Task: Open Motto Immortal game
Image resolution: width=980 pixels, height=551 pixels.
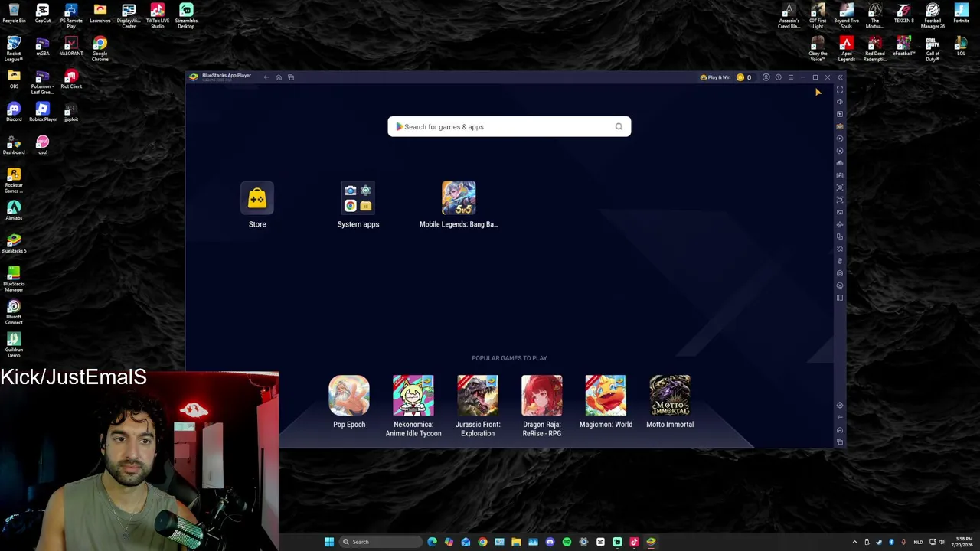Action: [x=670, y=395]
